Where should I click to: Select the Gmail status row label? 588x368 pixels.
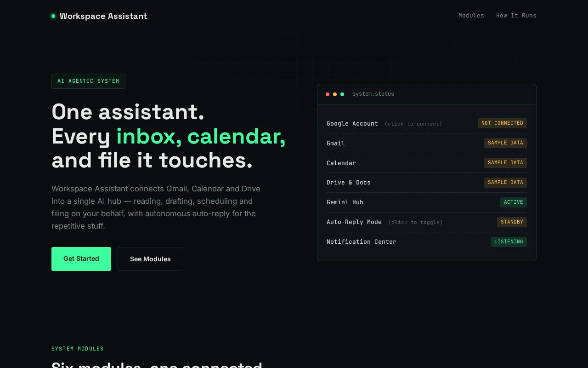point(336,144)
